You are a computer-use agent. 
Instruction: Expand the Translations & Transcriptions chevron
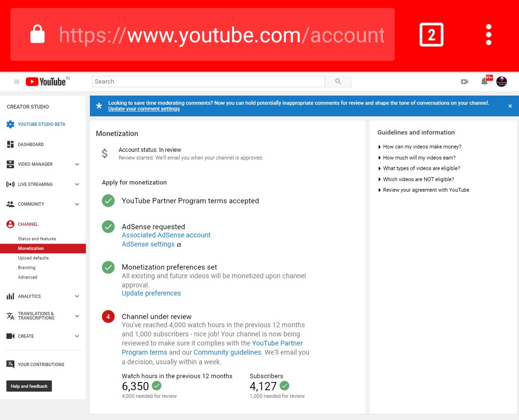pyautogui.click(x=77, y=316)
